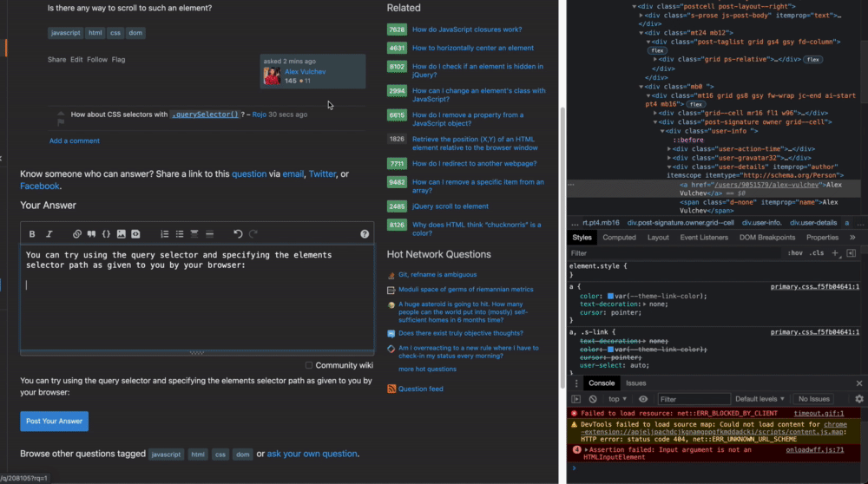Toggle the :hov element state panel

pyautogui.click(x=795, y=253)
